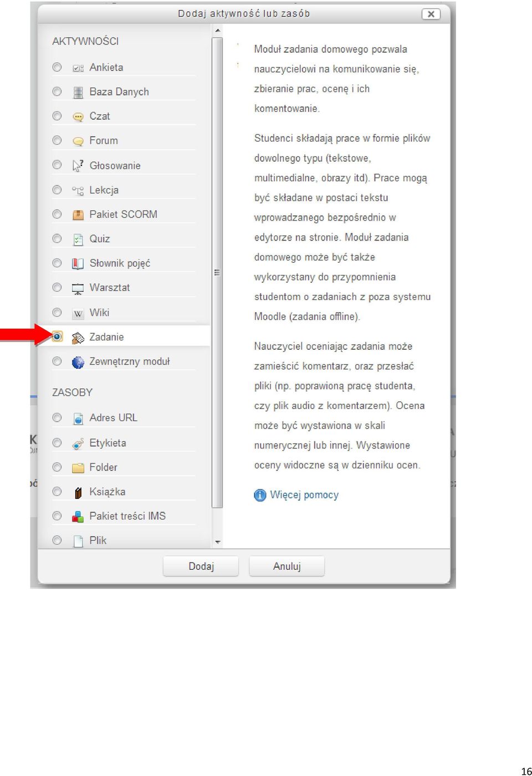
Task: Select the Forum radio button
Action: tap(57, 140)
